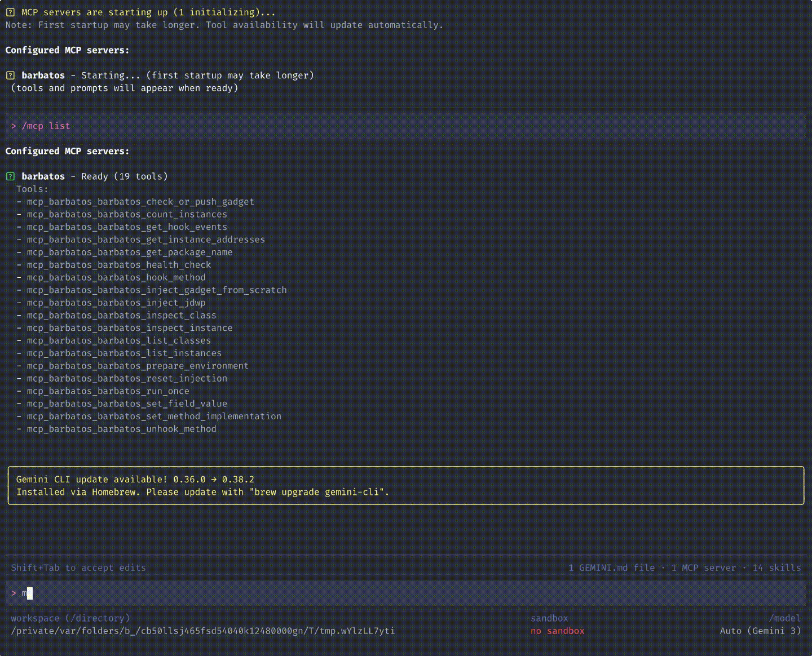Screen dimensions: 812x656
Task: Select 'mcp_barbatos_barbatos_list_classes' tool entry
Action: click(119, 340)
